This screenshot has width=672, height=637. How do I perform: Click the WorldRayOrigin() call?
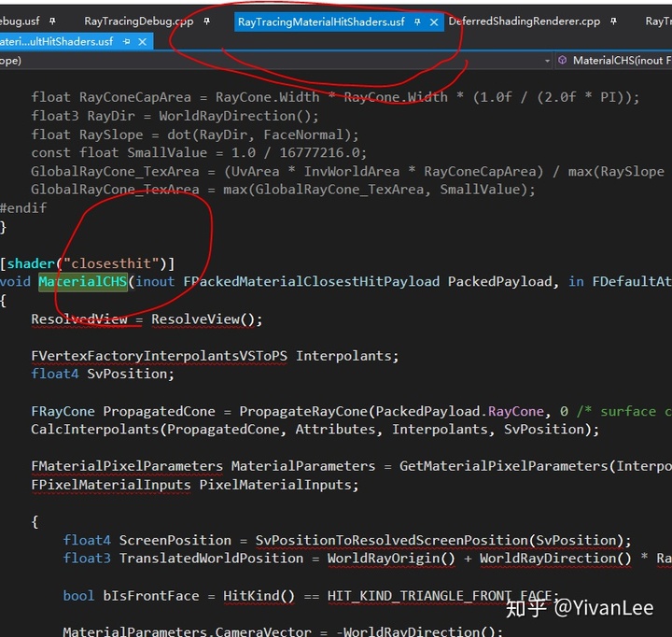coord(391,559)
